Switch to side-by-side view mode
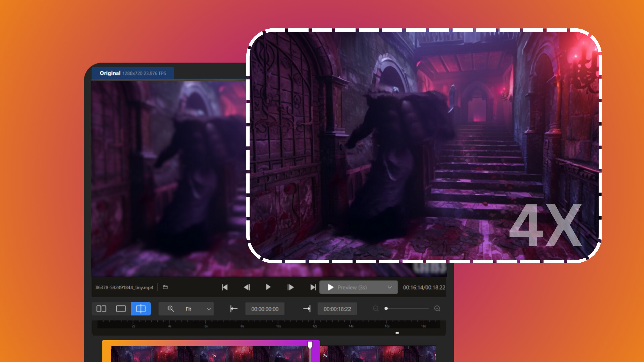 click(101, 309)
